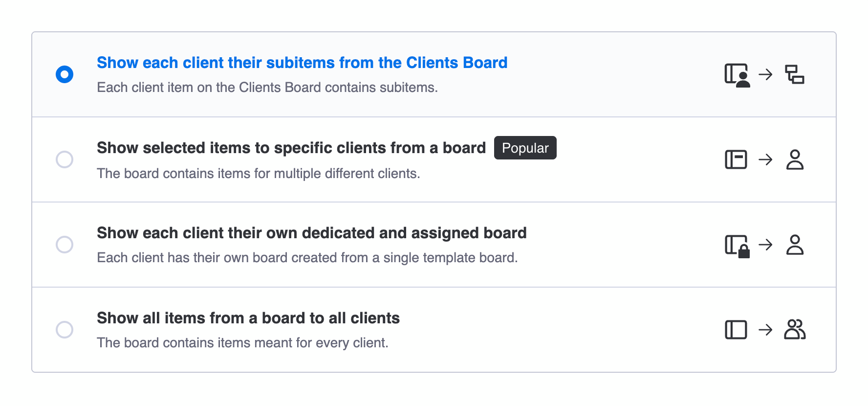Click the plain board icon in last option
This screenshot has width=868, height=406.
[x=736, y=330]
